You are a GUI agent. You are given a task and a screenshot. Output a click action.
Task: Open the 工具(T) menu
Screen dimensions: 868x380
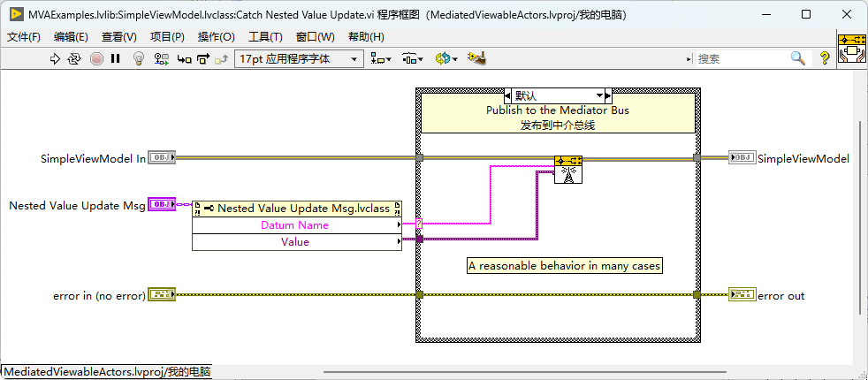(x=265, y=37)
